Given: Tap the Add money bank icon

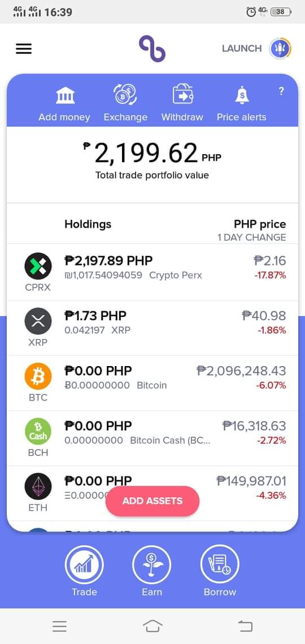Looking at the screenshot, I should tap(65, 95).
